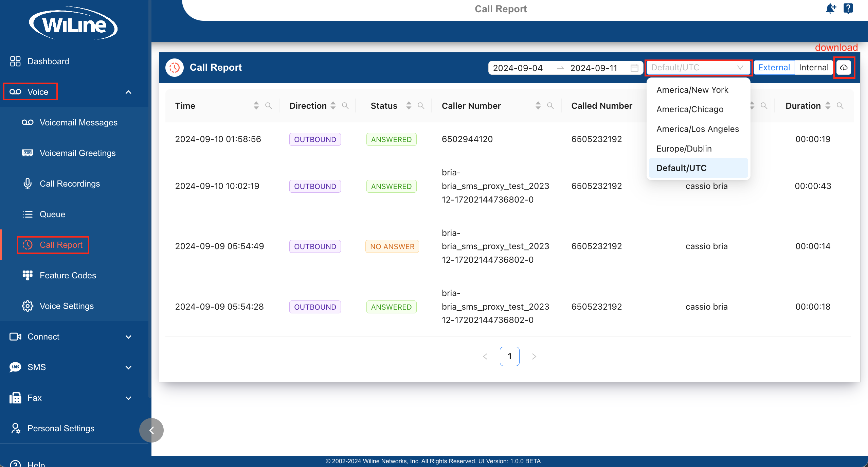
Task: Sort by Direction column
Action: click(333, 106)
